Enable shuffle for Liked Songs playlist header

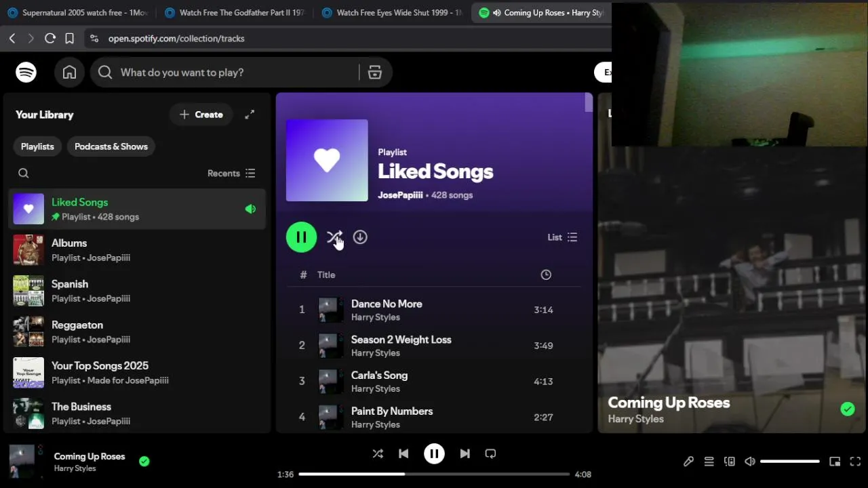pyautogui.click(x=334, y=237)
